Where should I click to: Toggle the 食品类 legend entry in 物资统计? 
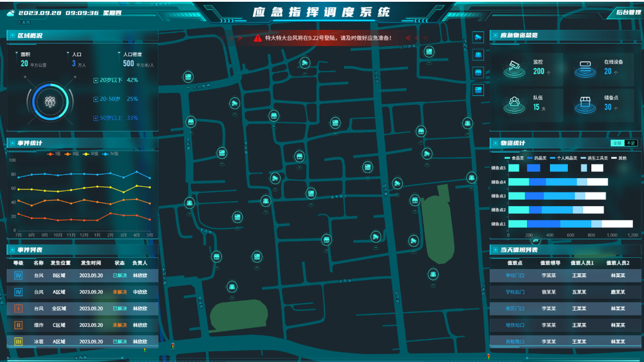click(x=514, y=158)
